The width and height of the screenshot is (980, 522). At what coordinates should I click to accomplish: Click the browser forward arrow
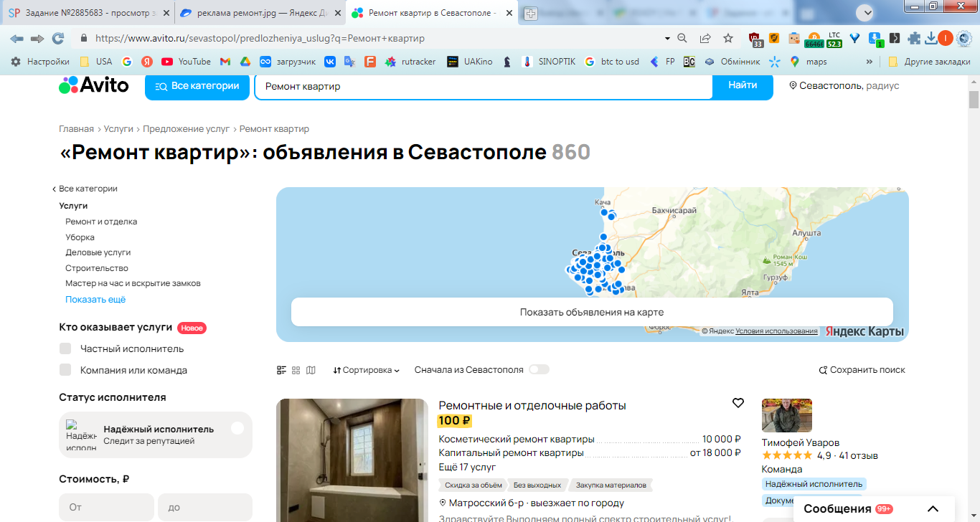(37, 38)
